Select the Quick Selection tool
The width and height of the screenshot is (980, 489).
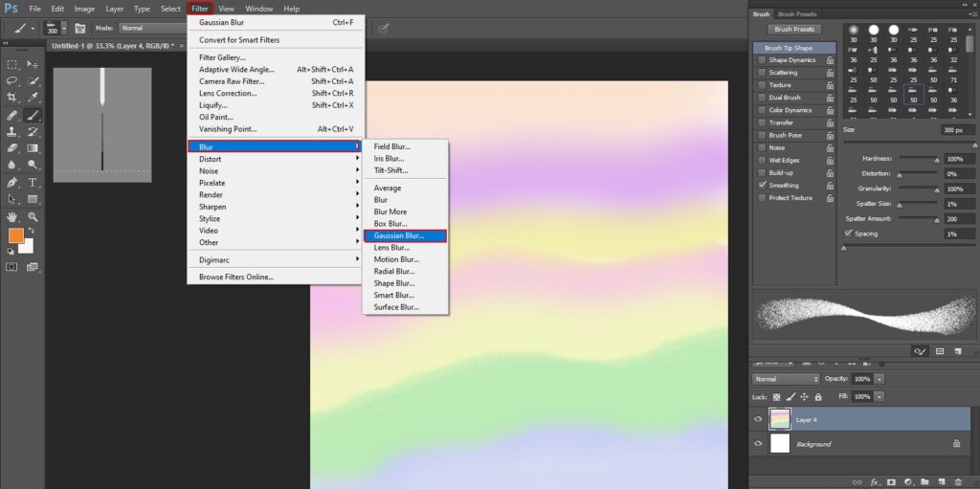(33, 80)
